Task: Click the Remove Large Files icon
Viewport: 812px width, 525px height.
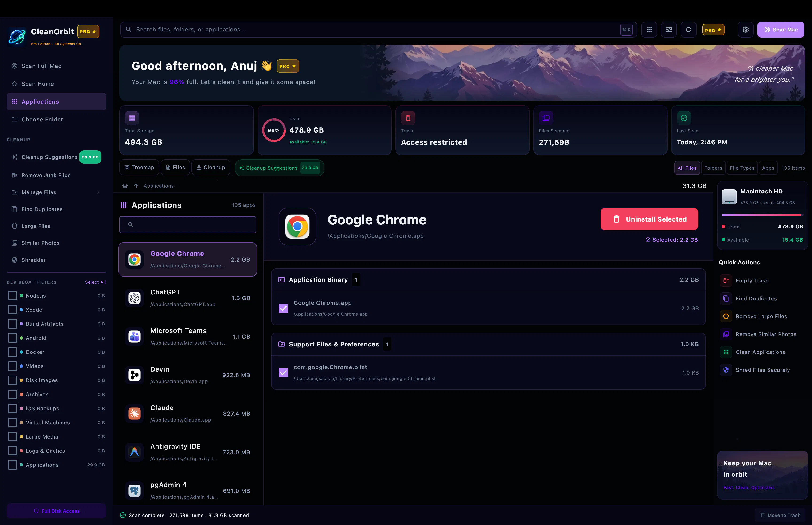Action: (726, 316)
